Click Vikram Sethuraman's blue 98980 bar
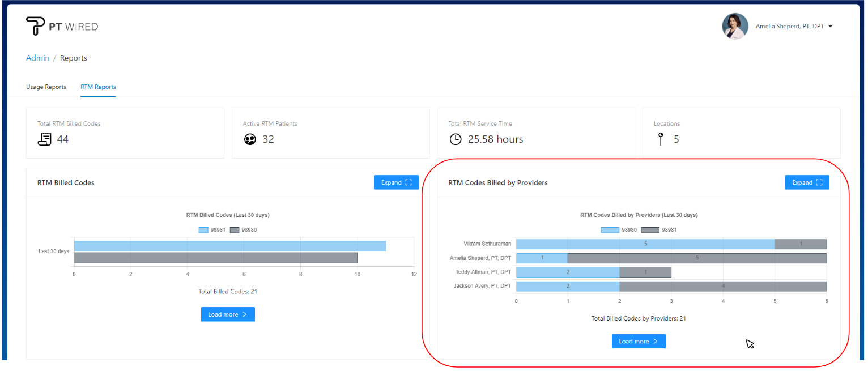Viewport: 868px width, 371px height. coord(645,244)
